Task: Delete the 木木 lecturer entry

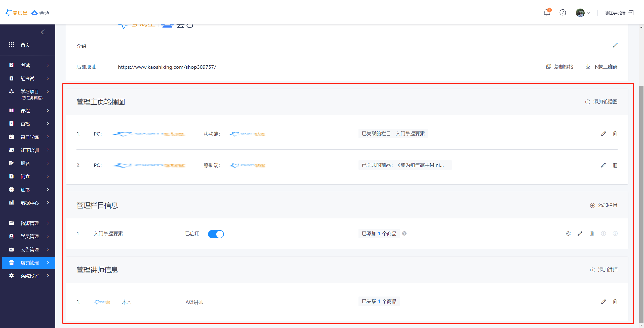Action: pos(615,302)
